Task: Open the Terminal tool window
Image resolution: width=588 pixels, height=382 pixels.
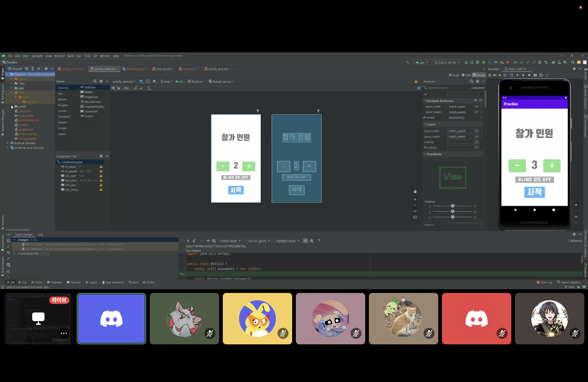Action: [x=74, y=282]
